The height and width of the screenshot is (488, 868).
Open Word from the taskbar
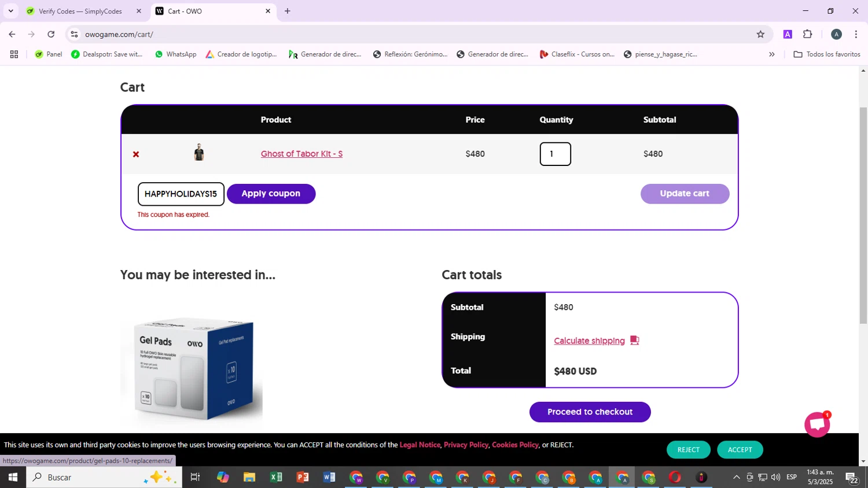pos(329,477)
